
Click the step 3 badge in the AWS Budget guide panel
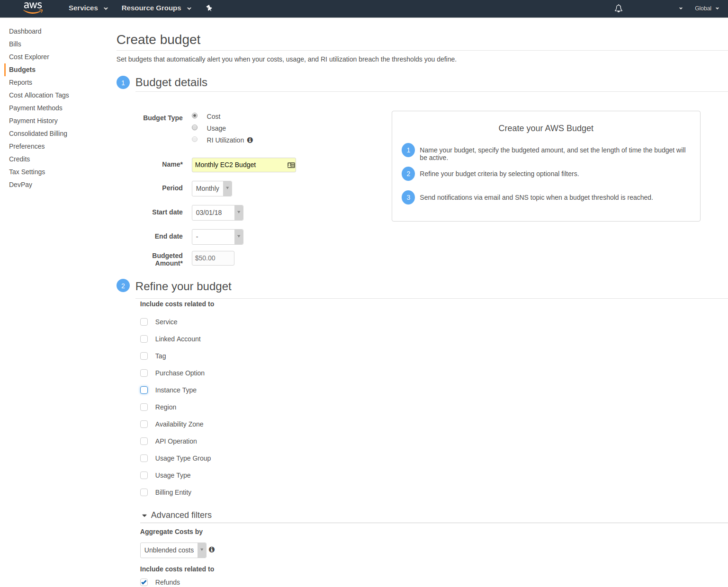pyautogui.click(x=408, y=197)
